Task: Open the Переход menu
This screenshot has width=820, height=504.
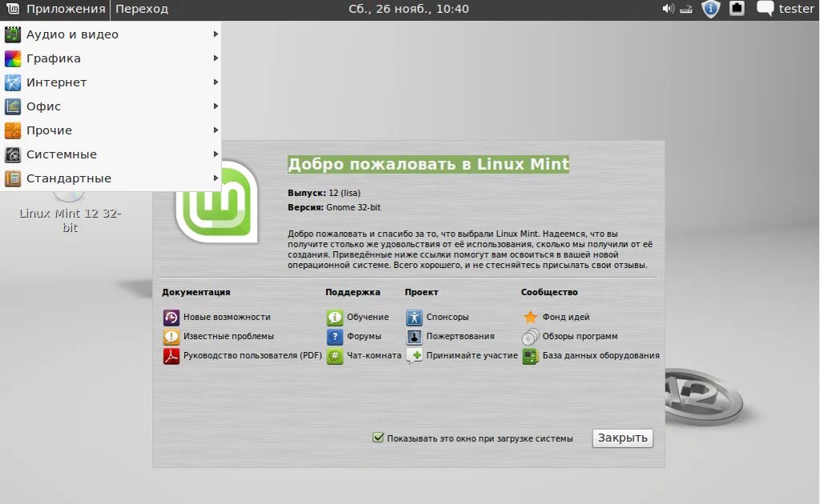Action: point(142,9)
